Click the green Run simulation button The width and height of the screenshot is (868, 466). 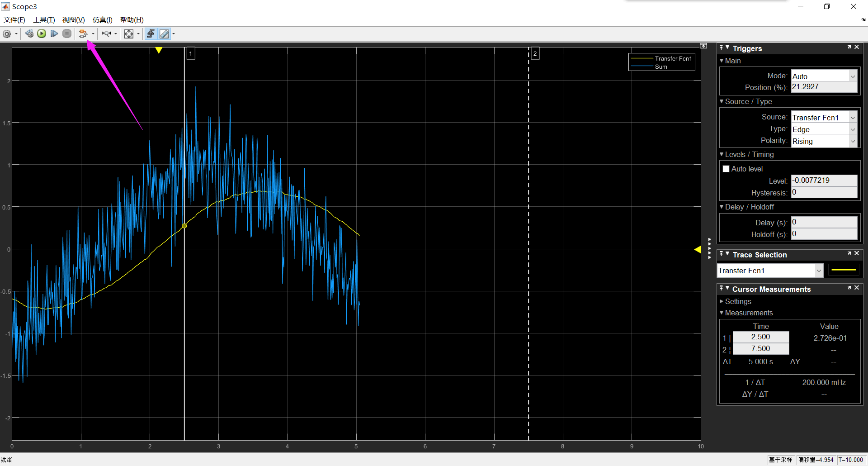(42, 33)
